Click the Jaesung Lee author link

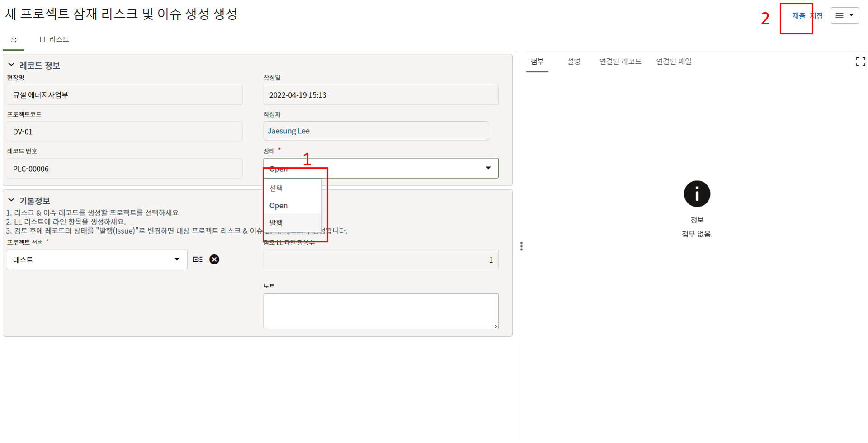(x=288, y=131)
